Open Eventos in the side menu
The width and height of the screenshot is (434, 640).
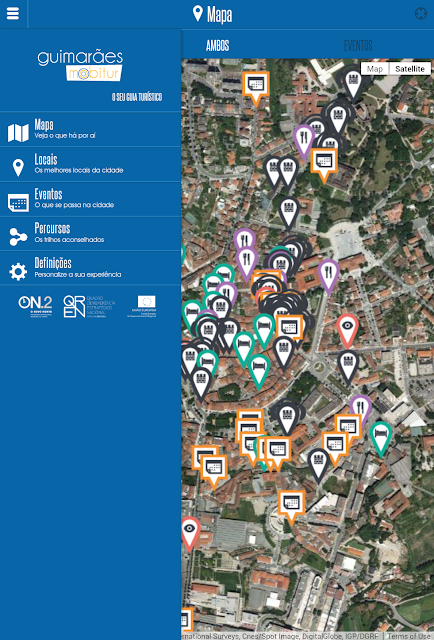[x=90, y=199]
